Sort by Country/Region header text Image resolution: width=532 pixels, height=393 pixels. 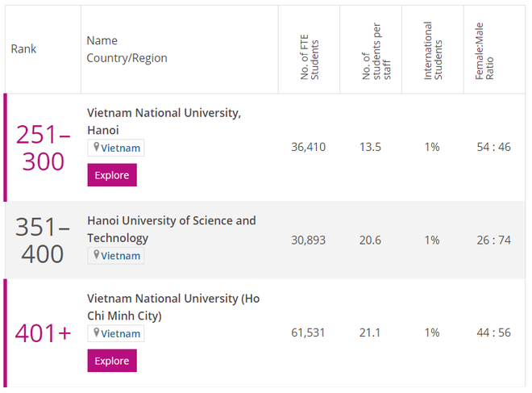coord(127,58)
